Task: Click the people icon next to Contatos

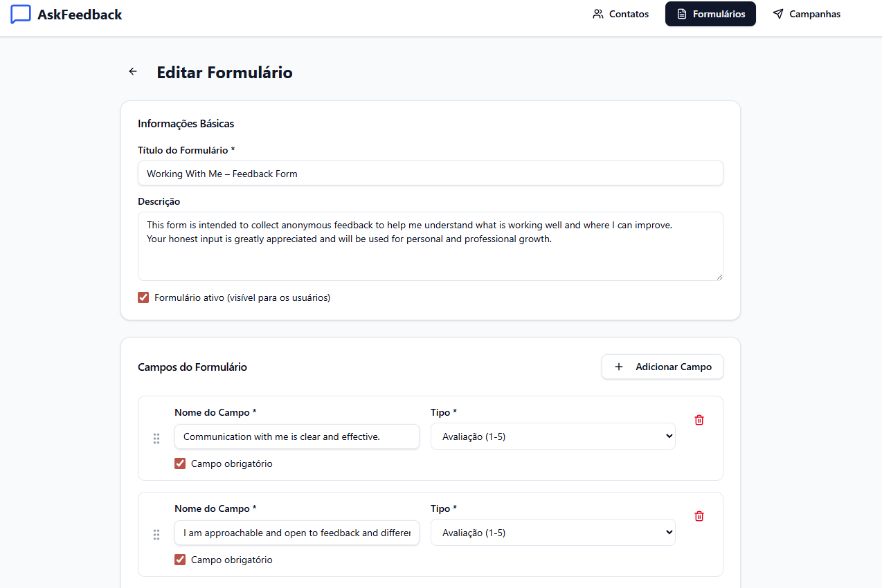Action: click(x=598, y=14)
